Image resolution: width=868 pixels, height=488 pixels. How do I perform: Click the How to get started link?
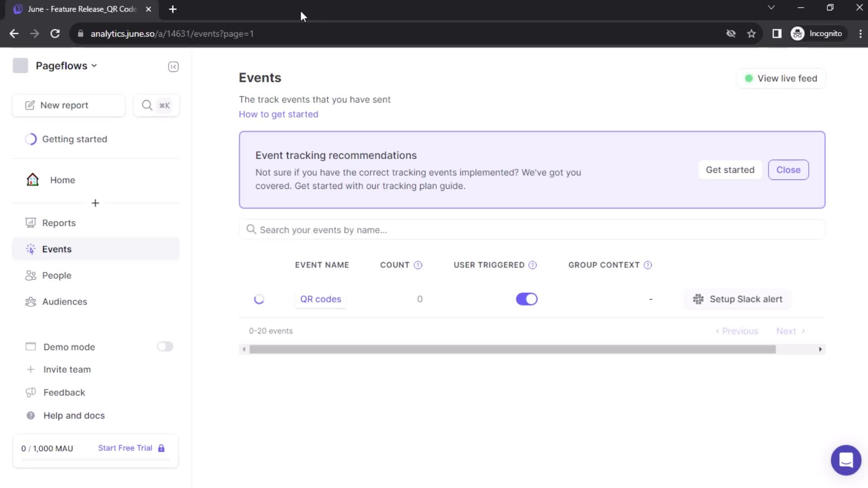pos(278,114)
